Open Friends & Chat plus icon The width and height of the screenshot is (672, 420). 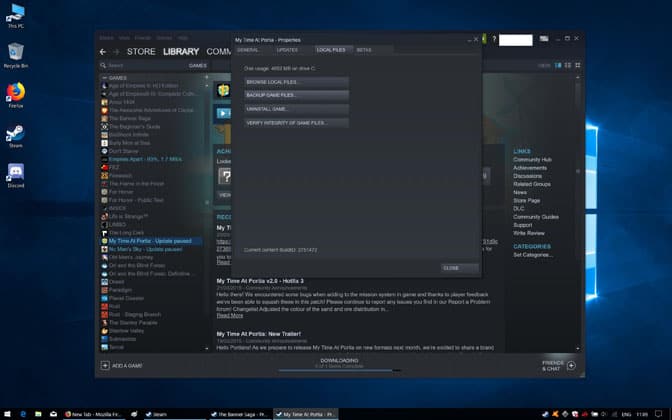point(571,366)
